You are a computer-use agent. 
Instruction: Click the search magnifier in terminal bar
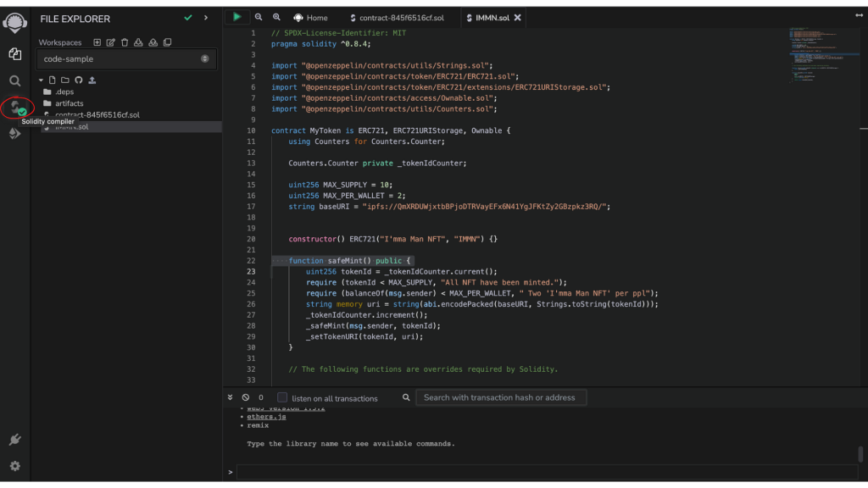click(x=406, y=397)
